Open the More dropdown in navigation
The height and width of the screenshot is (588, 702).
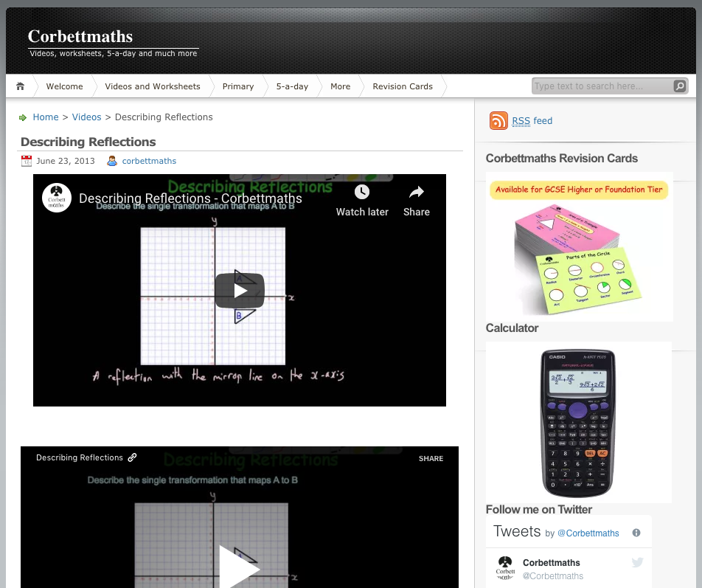340,86
